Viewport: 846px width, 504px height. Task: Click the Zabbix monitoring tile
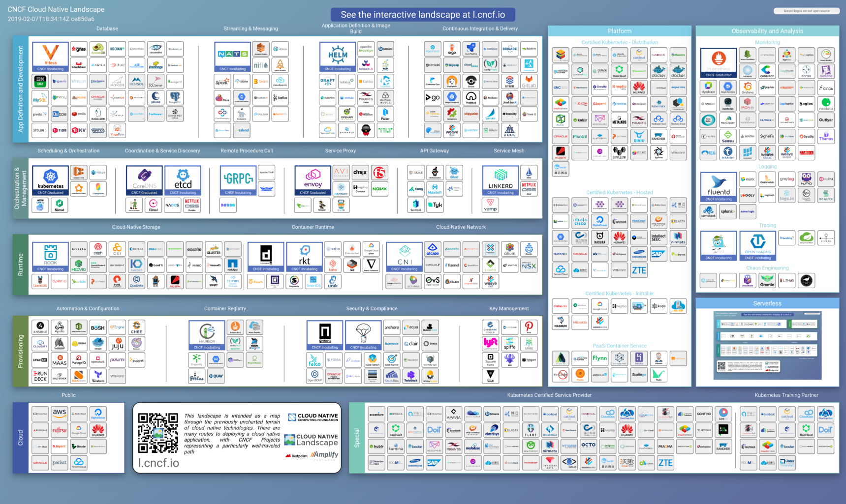[x=806, y=152]
